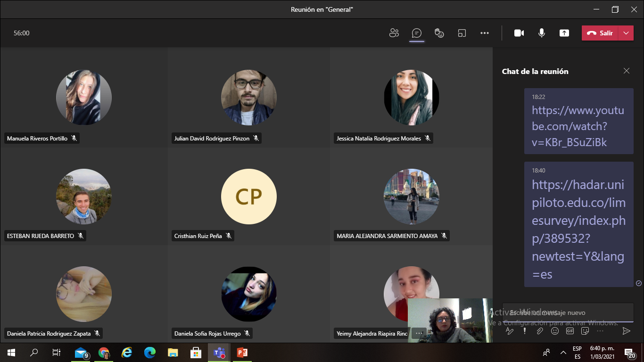
Task: Attach a file with paperclip icon
Action: pos(540,331)
